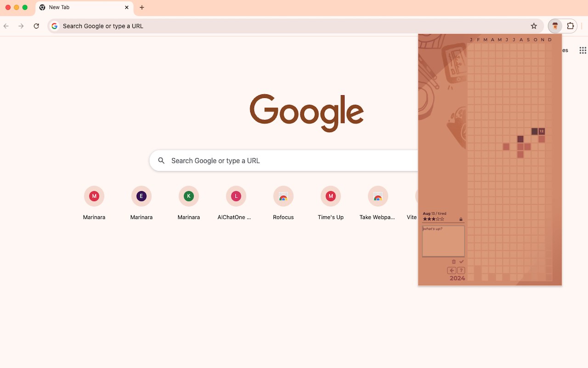Viewport: 588px width, 368px height.
Task: Delete the entry with the trash icon
Action: click(x=454, y=262)
